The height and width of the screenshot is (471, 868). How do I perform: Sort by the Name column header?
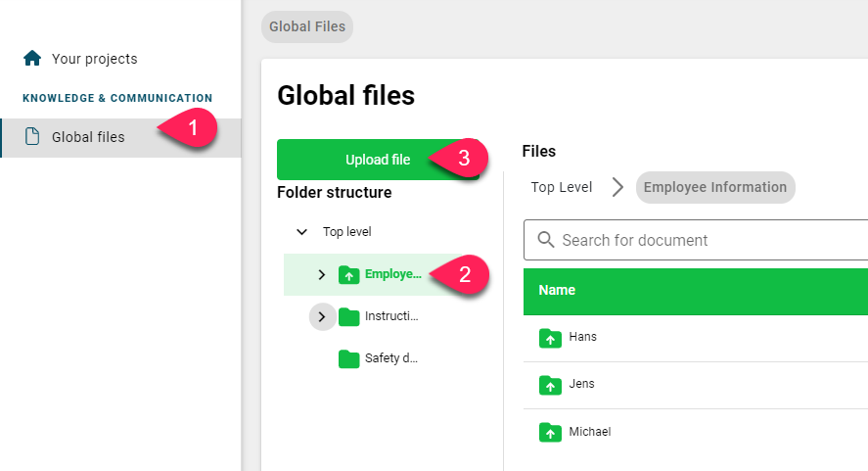[x=557, y=291]
